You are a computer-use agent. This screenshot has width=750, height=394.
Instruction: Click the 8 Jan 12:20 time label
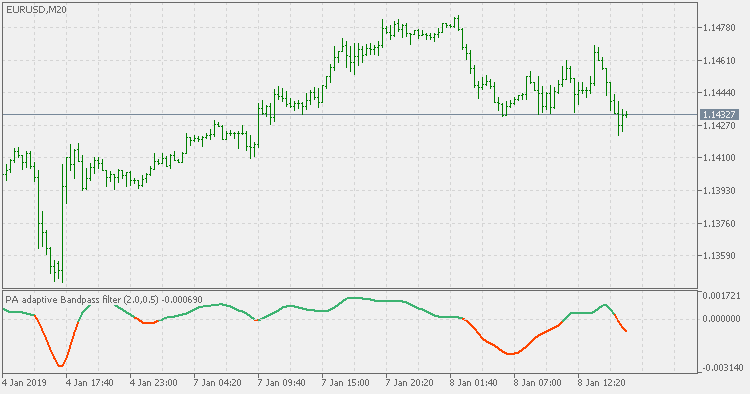coord(602,383)
